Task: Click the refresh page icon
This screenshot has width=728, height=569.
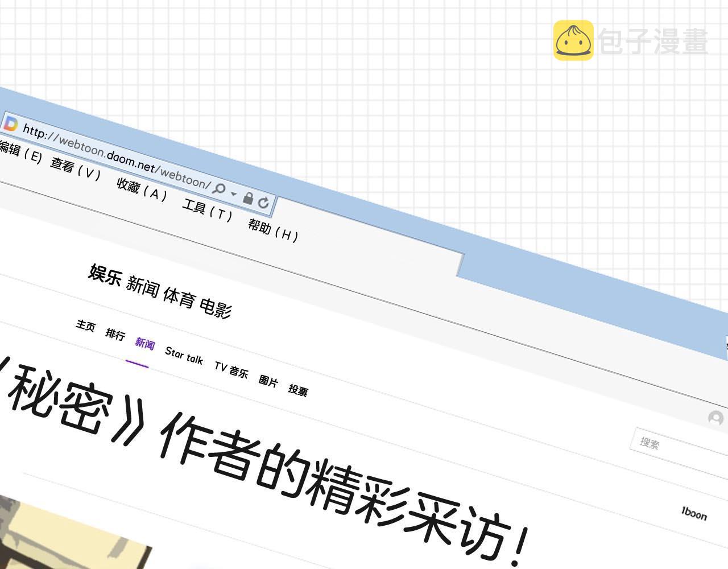Action: 263,202
